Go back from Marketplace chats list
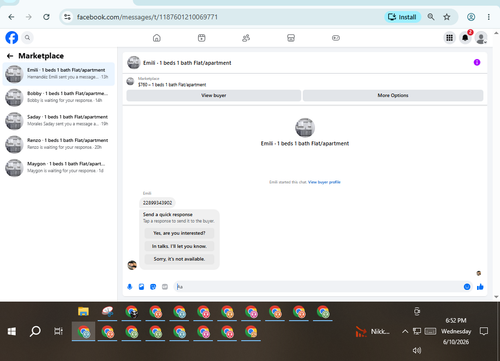 [x=10, y=56]
